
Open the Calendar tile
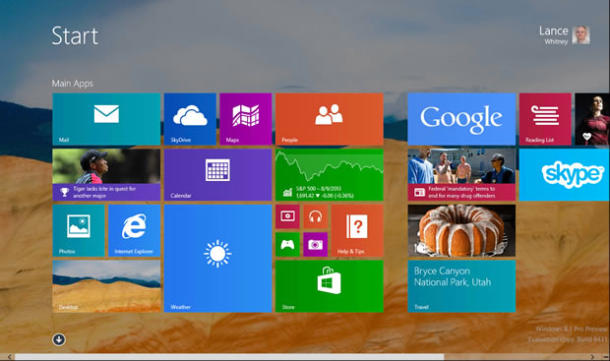pyautogui.click(x=218, y=175)
